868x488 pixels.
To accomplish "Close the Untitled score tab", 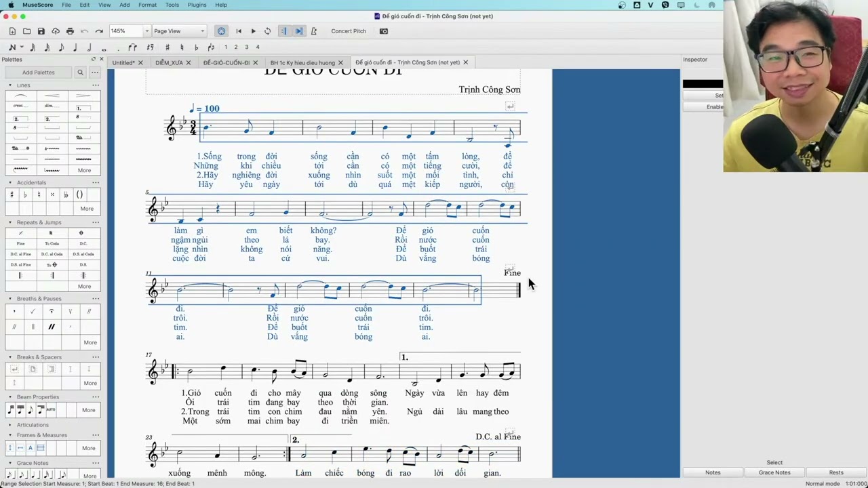I will point(140,62).
